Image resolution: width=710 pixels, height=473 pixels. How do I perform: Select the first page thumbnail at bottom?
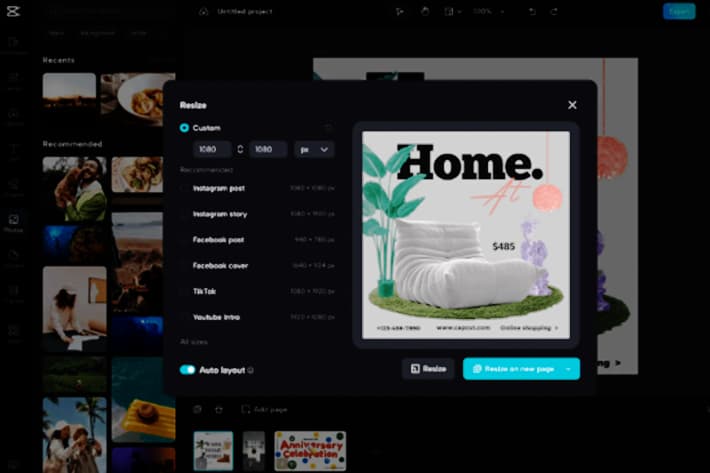[x=213, y=451]
